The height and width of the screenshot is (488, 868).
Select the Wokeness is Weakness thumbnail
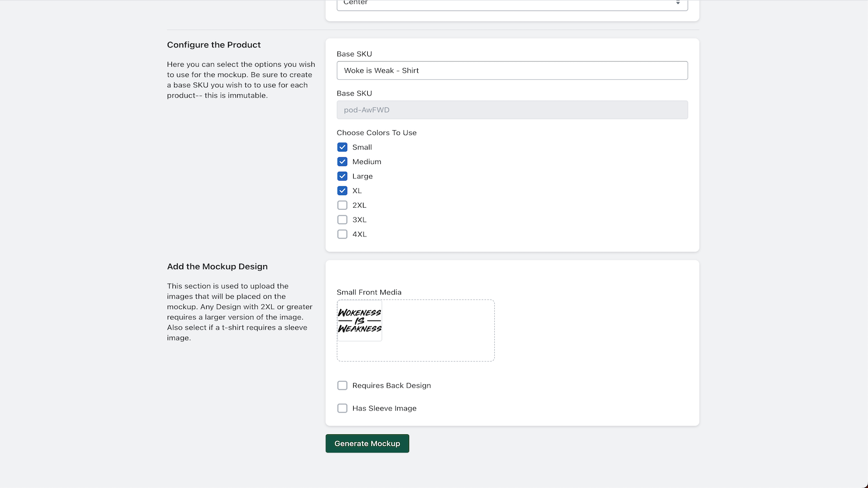coord(360,321)
